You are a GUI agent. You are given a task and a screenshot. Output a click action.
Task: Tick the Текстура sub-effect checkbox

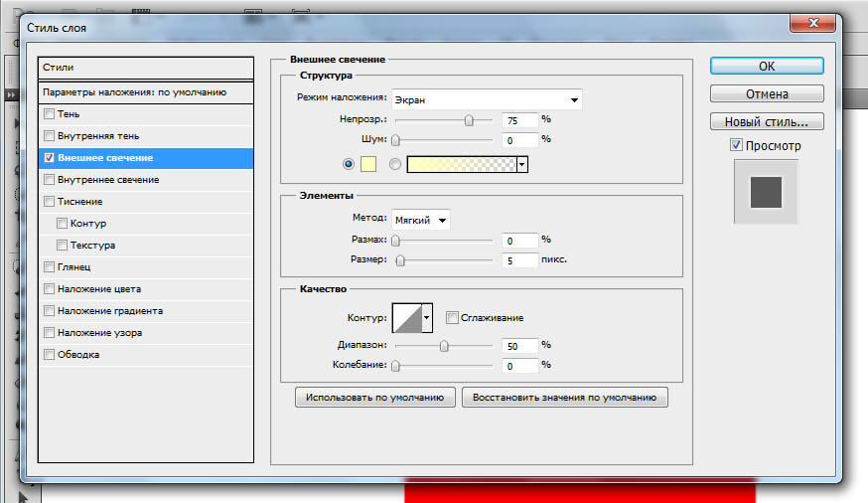(x=62, y=245)
